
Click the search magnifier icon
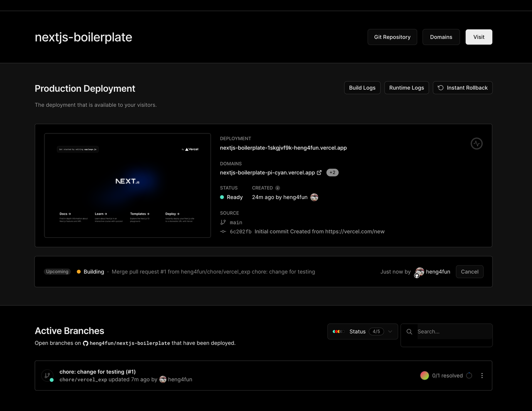[x=409, y=332]
